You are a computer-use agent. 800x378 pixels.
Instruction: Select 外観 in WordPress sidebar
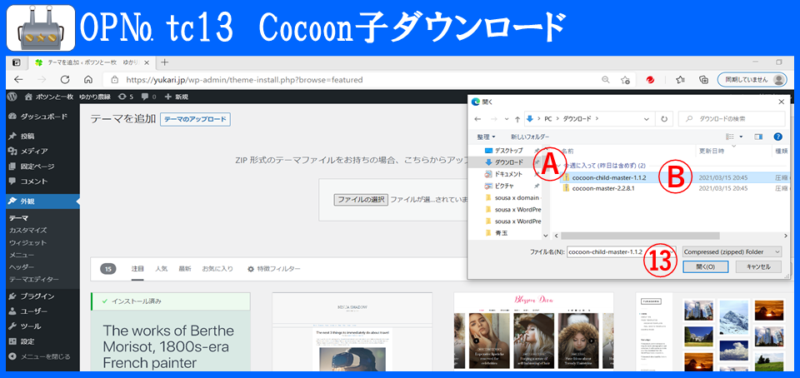click(x=40, y=201)
